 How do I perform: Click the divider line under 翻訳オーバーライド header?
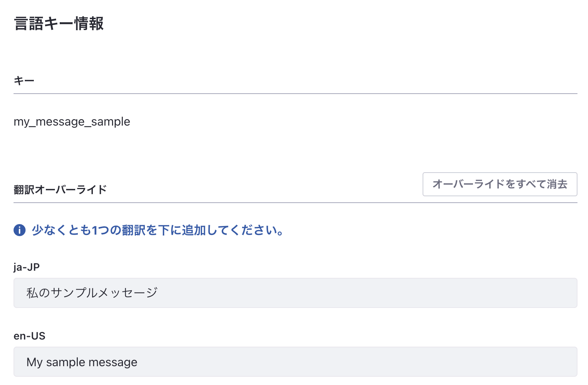295,203
